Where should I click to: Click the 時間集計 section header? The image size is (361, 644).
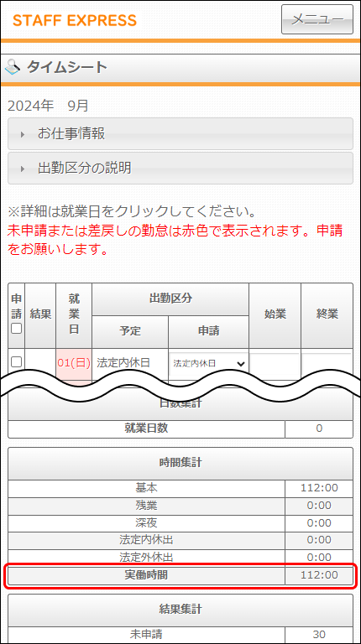pyautogui.click(x=180, y=463)
